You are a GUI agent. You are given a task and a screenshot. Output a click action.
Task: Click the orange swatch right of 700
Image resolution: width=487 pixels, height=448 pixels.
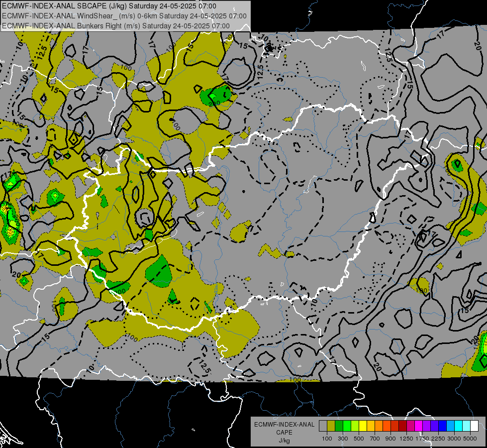(x=379, y=426)
